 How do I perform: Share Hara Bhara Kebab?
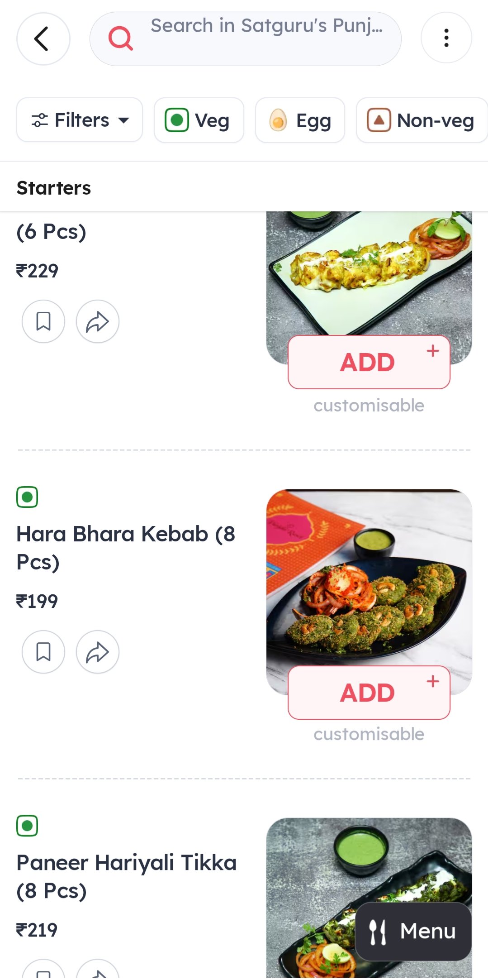97,652
